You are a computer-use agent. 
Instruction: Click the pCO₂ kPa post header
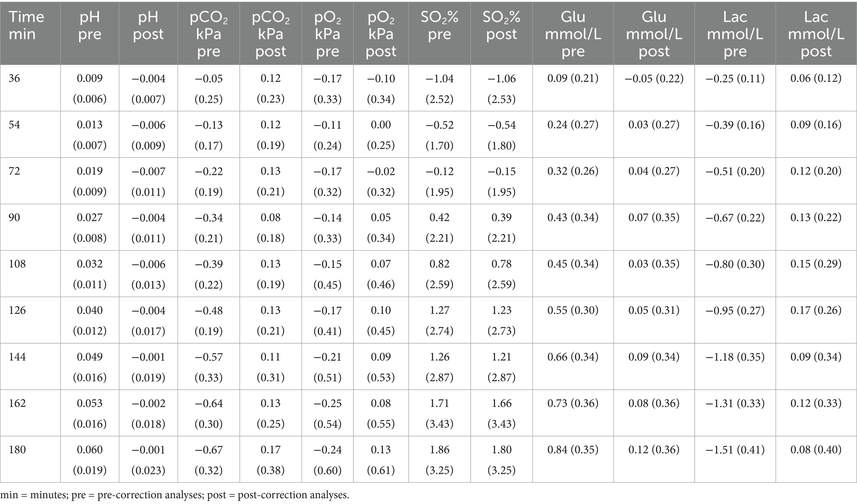[271, 34]
